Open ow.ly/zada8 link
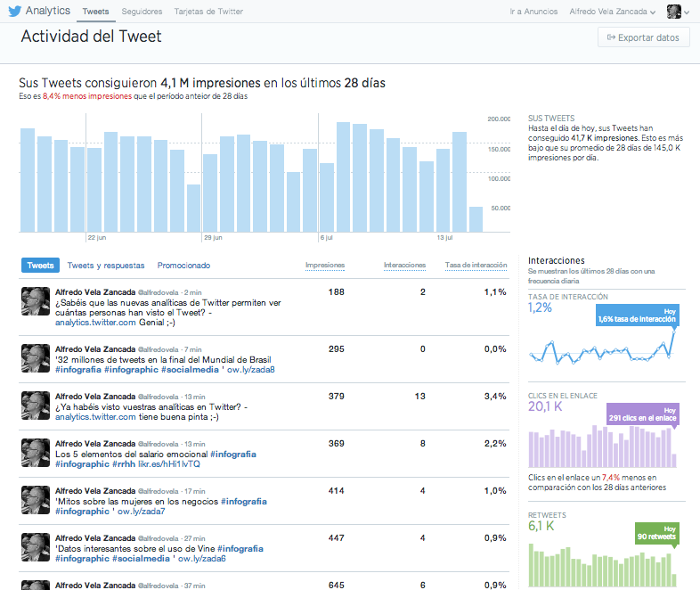The image size is (700, 590). click(x=251, y=370)
